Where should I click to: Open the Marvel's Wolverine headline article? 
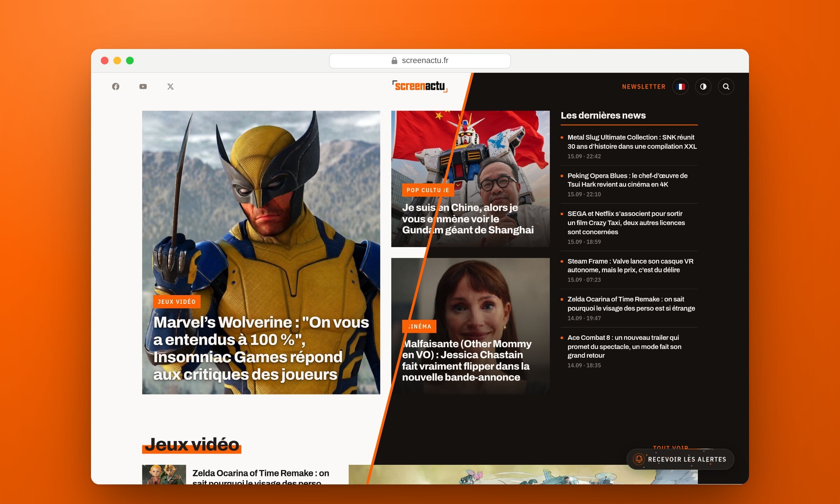click(261, 348)
